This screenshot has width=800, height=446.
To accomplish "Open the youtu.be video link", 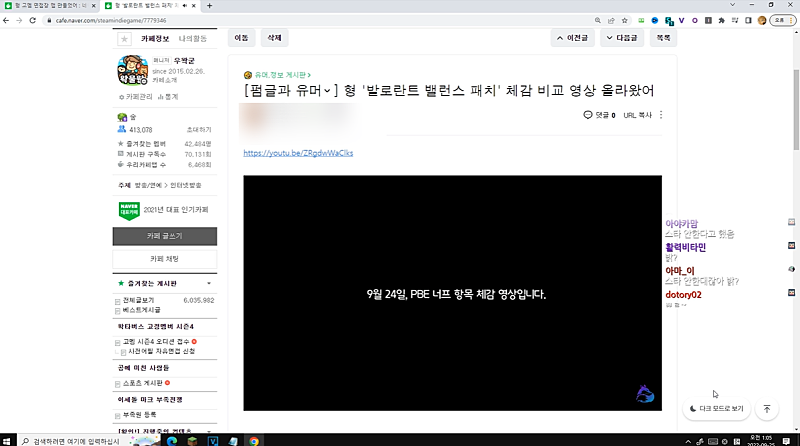I will point(298,153).
